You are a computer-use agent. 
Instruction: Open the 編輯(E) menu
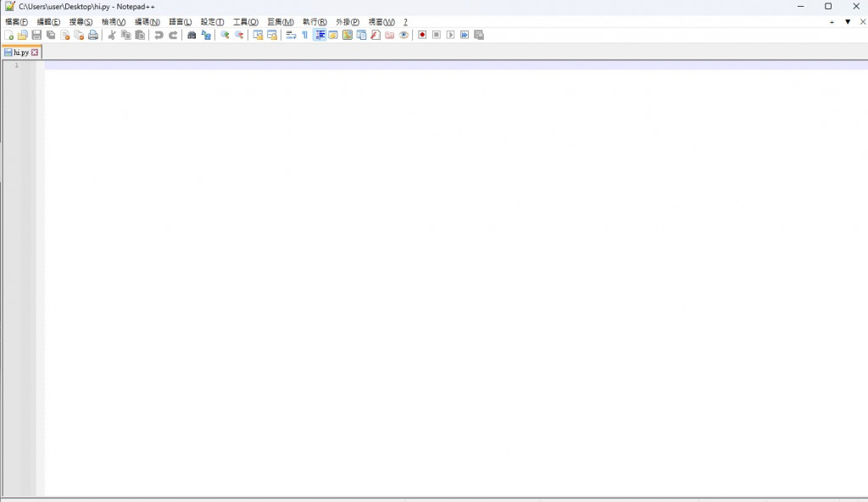(48, 22)
